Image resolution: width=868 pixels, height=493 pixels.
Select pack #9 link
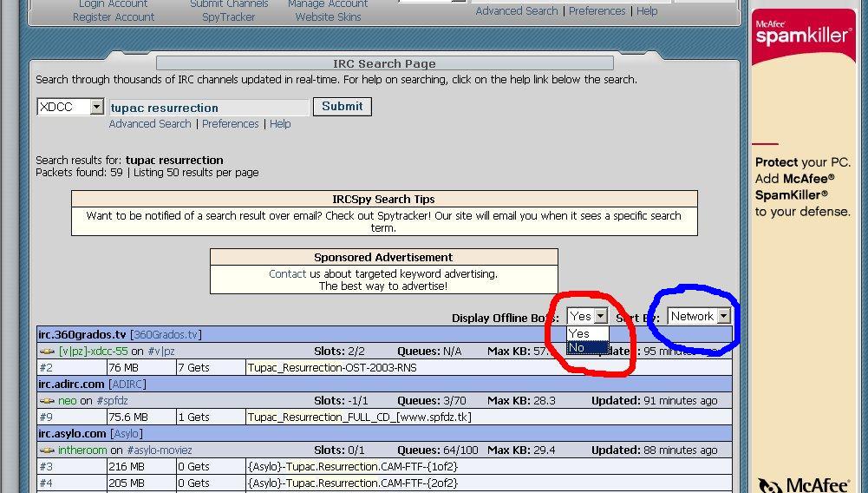[x=46, y=417]
